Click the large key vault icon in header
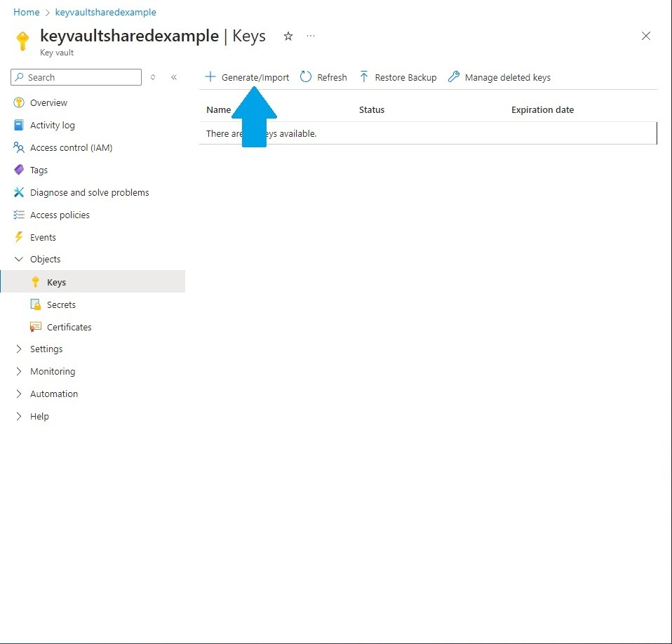Screen dimensions: 672x644 pos(22,41)
